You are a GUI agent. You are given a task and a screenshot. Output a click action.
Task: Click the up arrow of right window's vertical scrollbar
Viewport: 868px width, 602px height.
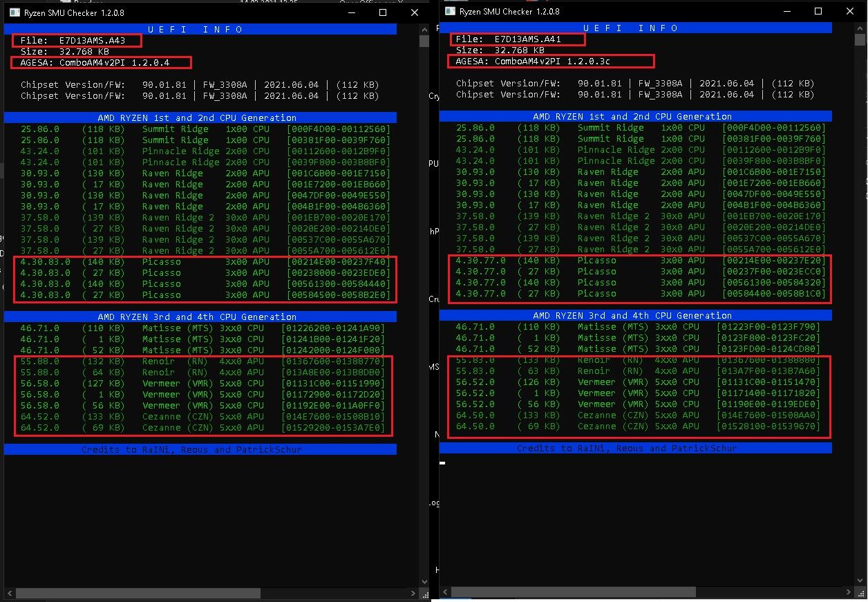pos(860,27)
